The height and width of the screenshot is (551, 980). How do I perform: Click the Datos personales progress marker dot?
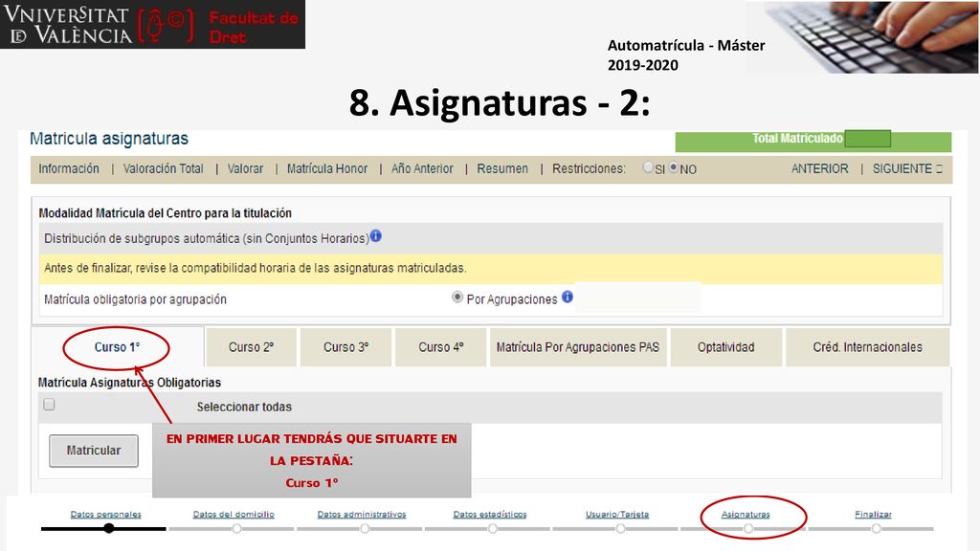pos(109,528)
